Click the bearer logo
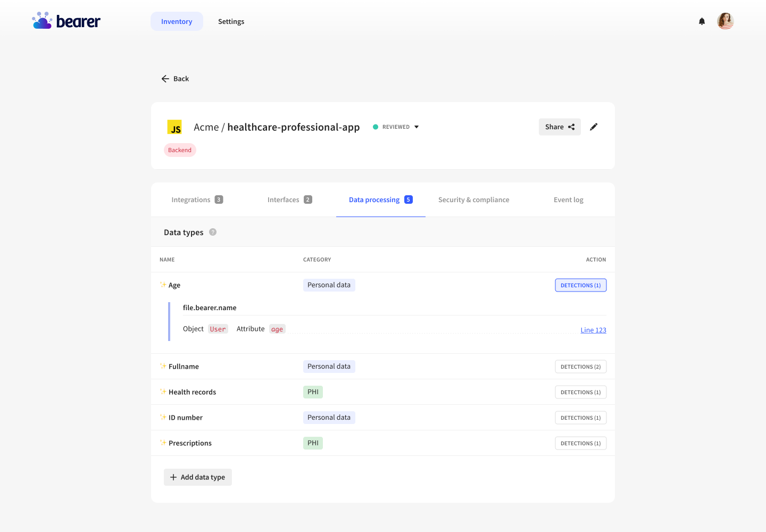 pyautogui.click(x=66, y=21)
